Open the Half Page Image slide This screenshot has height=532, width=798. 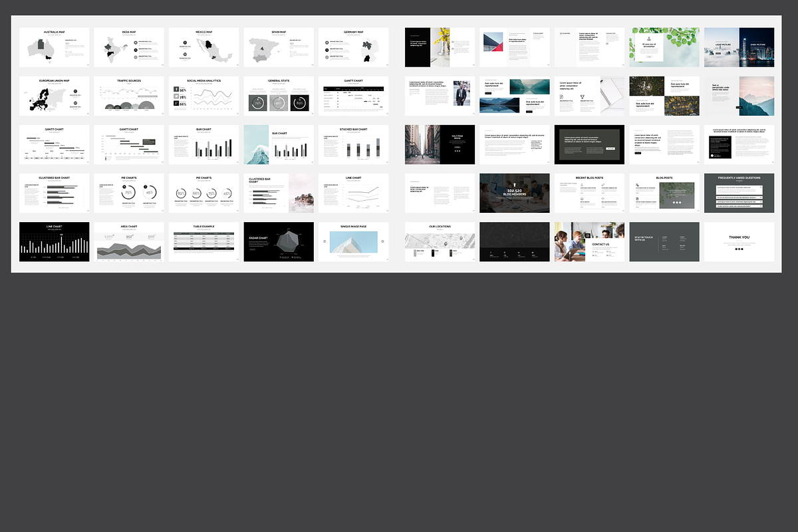440,144
